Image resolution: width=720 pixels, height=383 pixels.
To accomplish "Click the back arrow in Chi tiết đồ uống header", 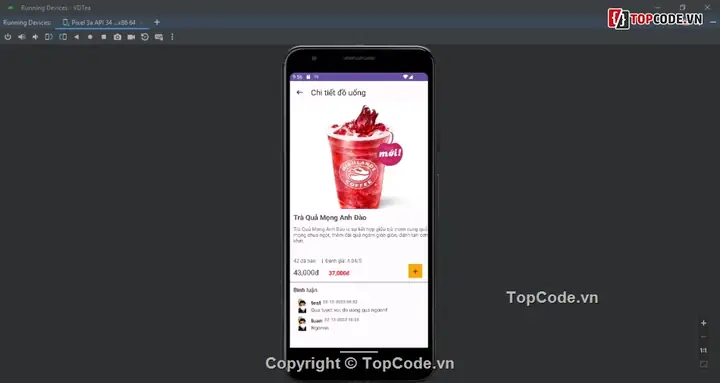I will [x=300, y=92].
